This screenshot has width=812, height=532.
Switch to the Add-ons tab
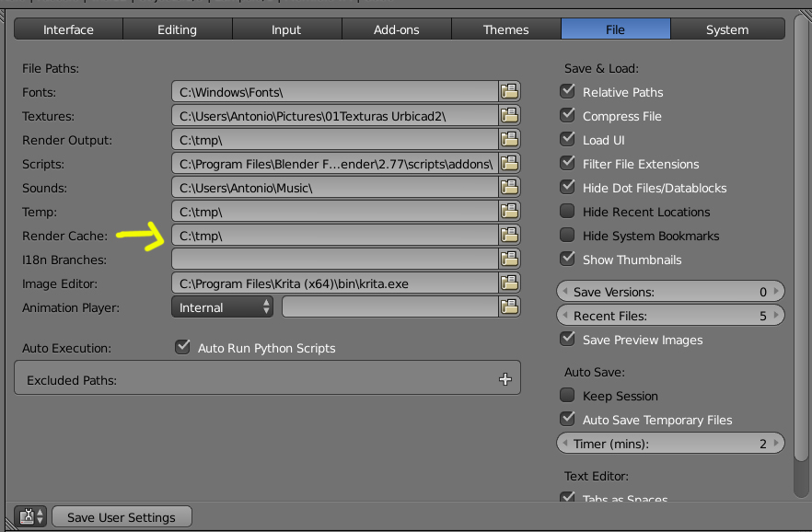tap(396, 29)
